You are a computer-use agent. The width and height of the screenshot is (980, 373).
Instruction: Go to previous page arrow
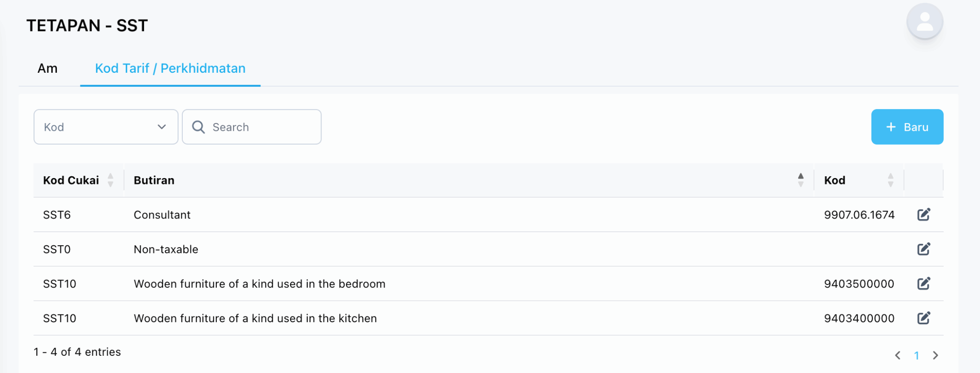tap(898, 355)
